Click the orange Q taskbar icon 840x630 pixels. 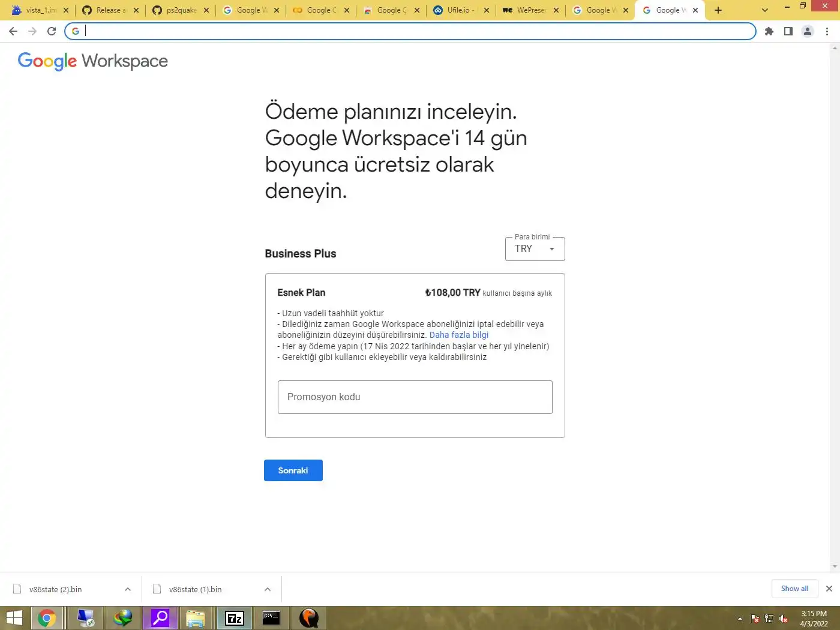(309, 618)
